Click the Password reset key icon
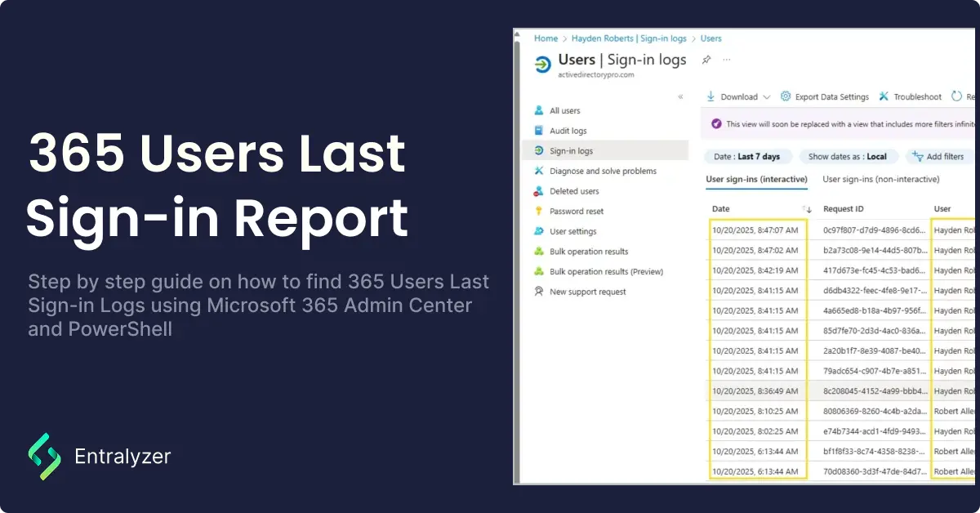 539,211
